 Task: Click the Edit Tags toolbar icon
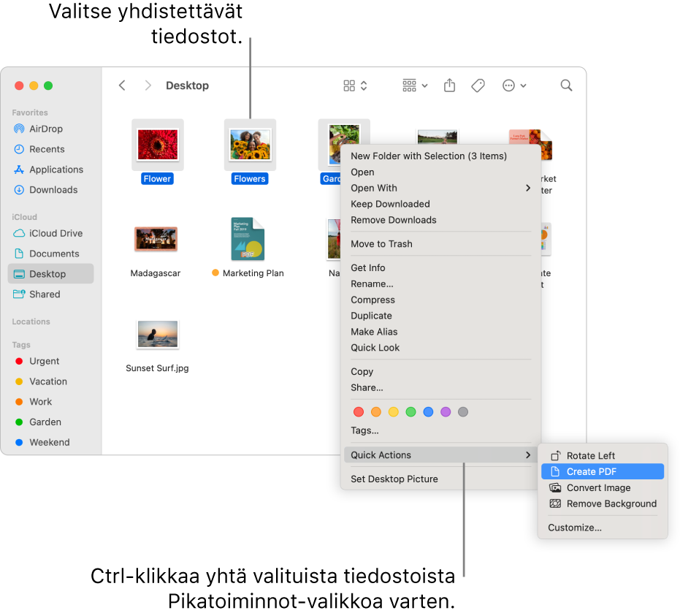(478, 85)
